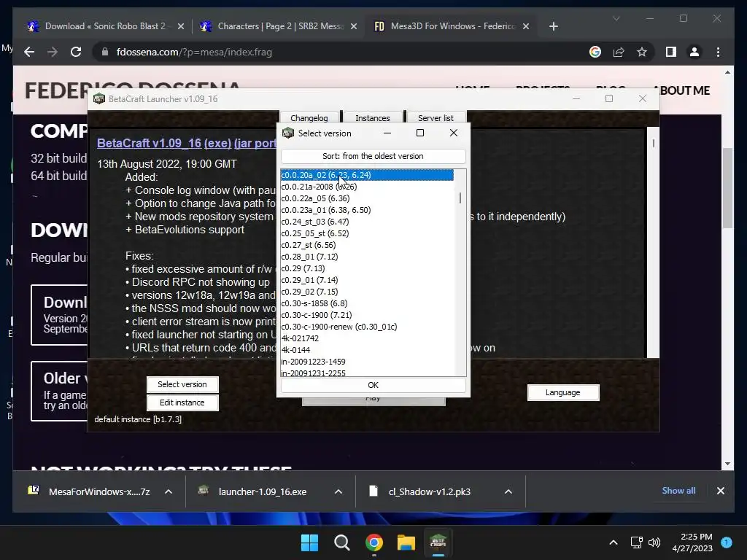Open the Changelog tab in BetaCraft
Image resolution: width=747 pixels, height=560 pixels.
[309, 117]
